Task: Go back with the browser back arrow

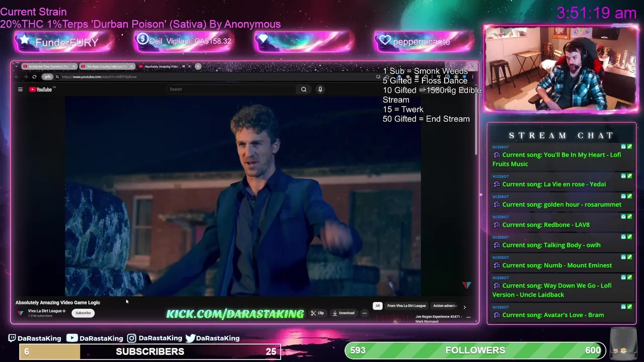Action: coord(17,77)
